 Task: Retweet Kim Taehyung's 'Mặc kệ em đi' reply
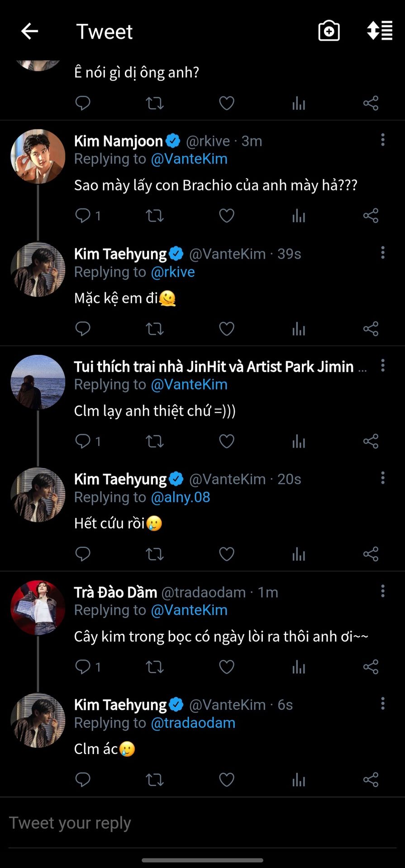tap(155, 329)
